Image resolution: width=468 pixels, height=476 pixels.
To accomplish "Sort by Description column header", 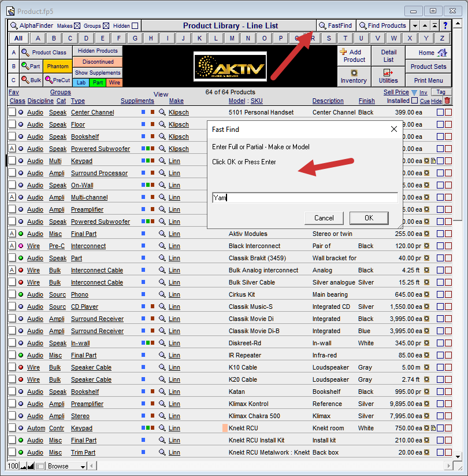I will 328,101.
